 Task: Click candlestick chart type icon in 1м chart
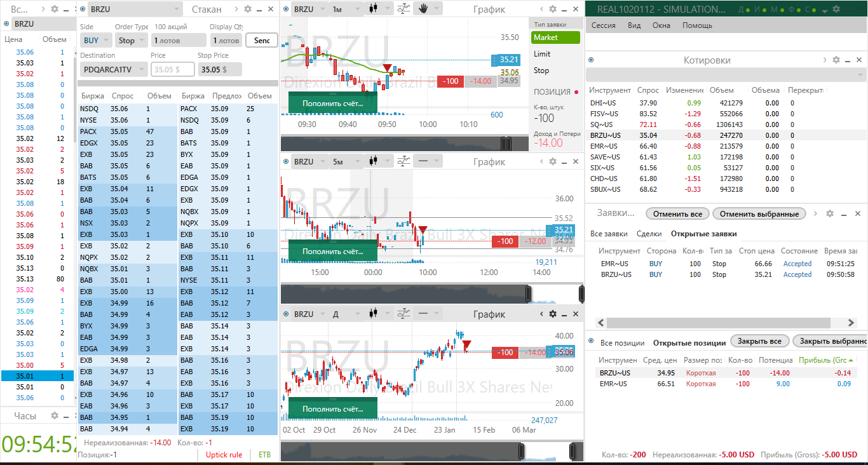tap(373, 9)
